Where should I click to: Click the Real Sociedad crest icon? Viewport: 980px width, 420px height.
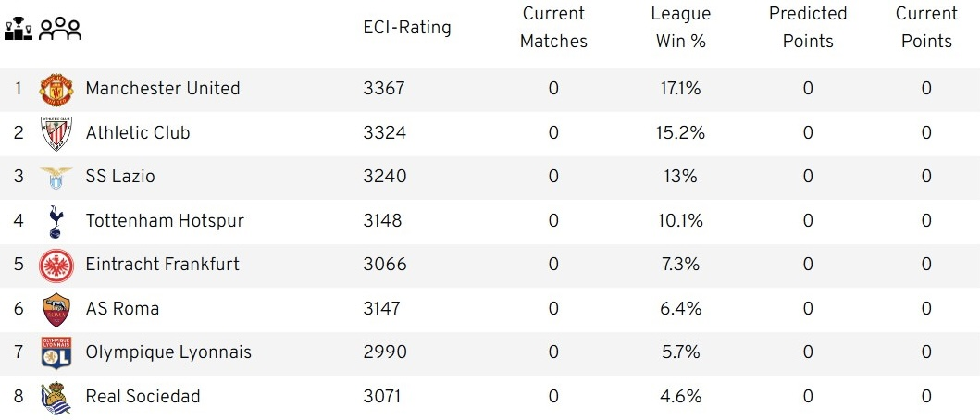(56, 397)
